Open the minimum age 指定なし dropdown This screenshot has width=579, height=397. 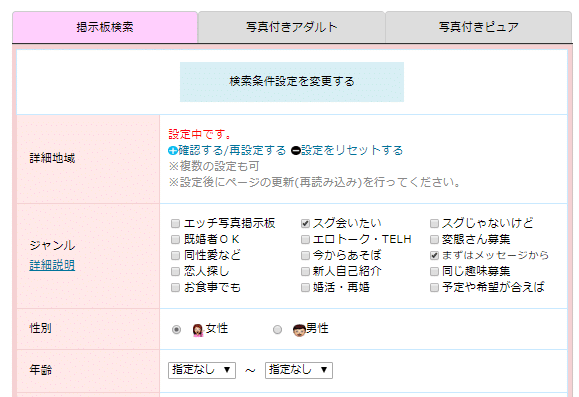pos(202,370)
